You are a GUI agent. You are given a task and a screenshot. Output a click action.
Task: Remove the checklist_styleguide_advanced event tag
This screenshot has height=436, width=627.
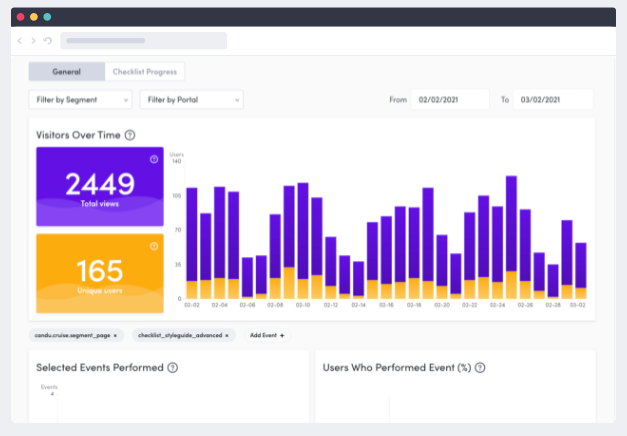pos(227,335)
